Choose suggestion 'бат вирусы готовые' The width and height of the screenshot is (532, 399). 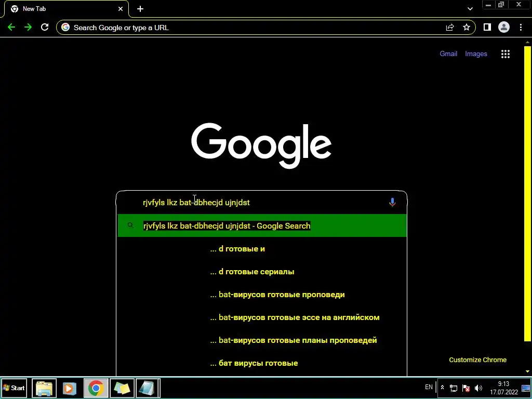pyautogui.click(x=262, y=363)
